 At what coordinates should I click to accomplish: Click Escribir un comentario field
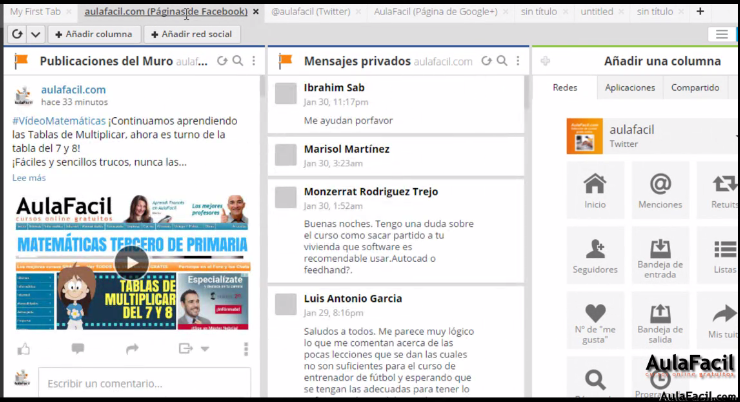(144, 384)
